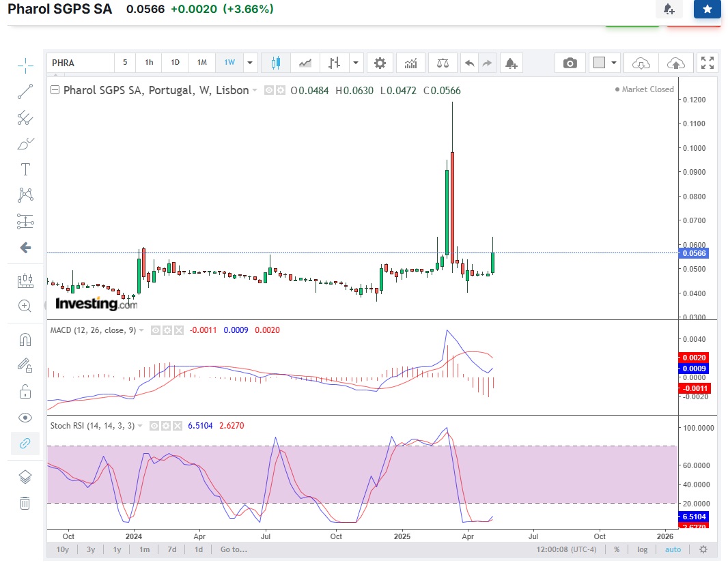Image resolution: width=728 pixels, height=563 pixels.
Task: Toggle percentage scale button
Action: coord(617,549)
